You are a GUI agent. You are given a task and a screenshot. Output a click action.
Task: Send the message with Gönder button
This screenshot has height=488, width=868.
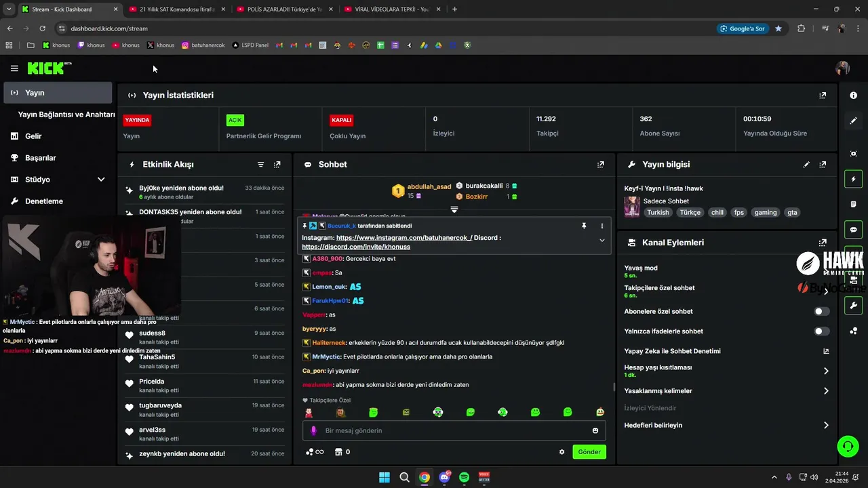tap(589, 452)
